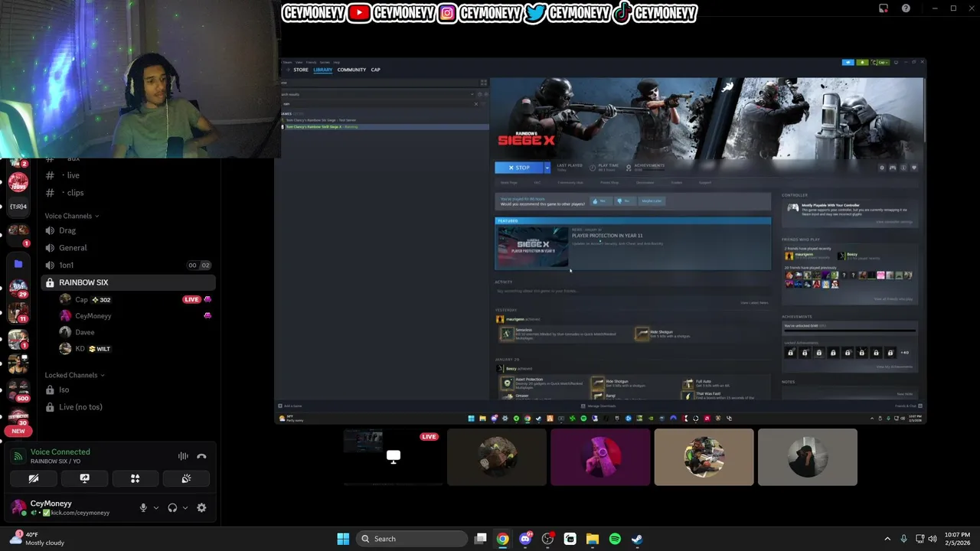
Task: Open Discord from the Windows taskbar
Action: coord(525,539)
